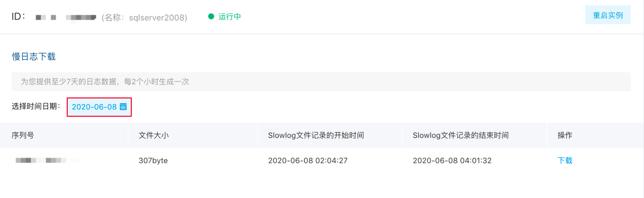
Task: Select the 307byte file size cell
Action: pyautogui.click(x=153, y=160)
